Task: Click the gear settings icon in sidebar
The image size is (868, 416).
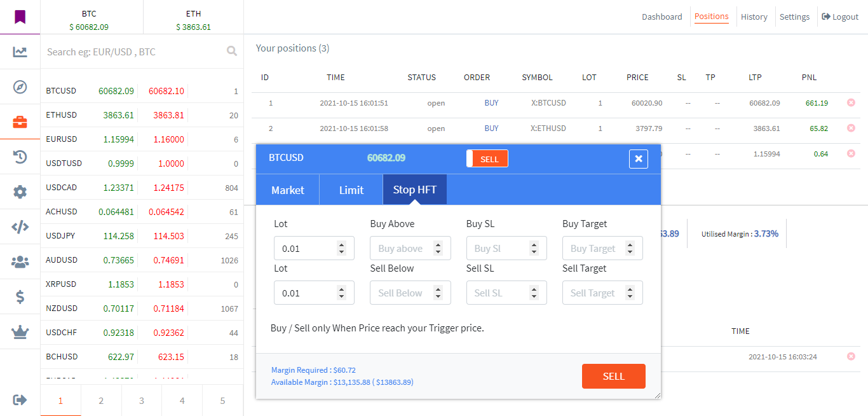Action: (x=20, y=191)
